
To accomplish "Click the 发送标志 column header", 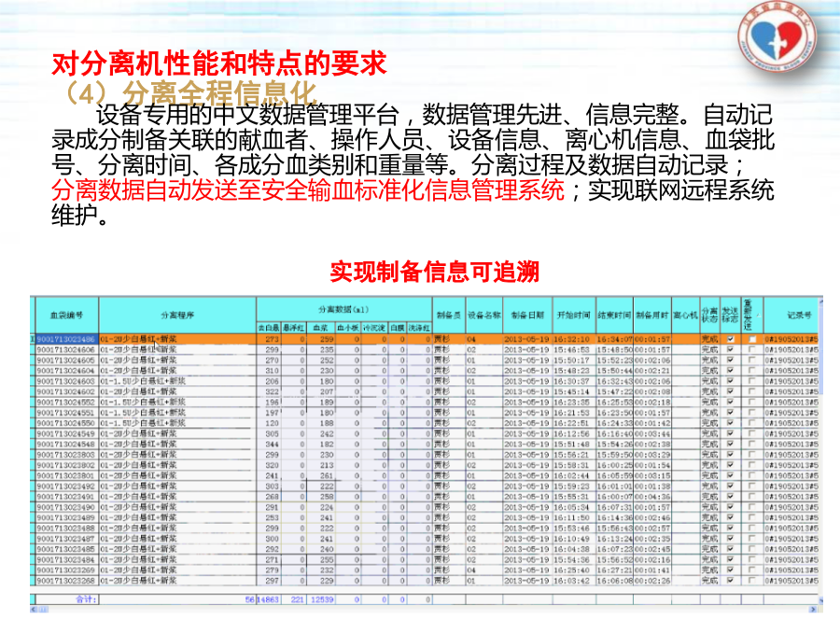I will [x=730, y=315].
